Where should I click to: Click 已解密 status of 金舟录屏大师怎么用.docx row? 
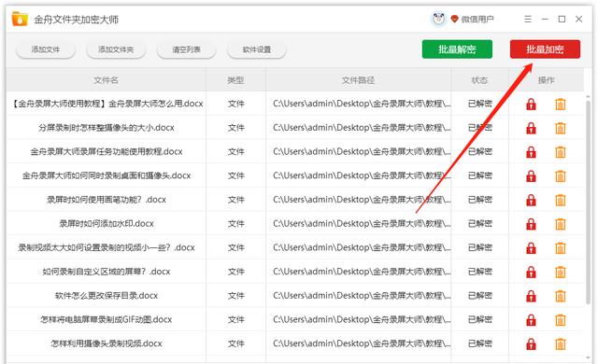coord(479,104)
